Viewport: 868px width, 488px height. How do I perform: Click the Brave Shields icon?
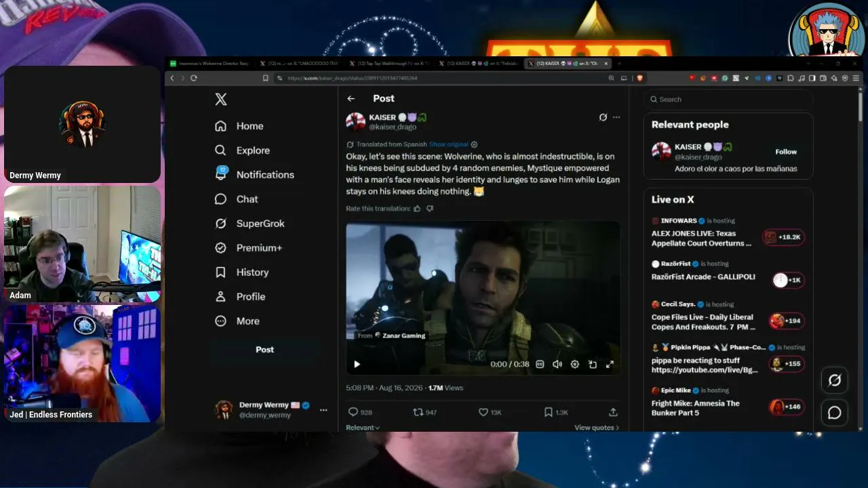[639, 78]
